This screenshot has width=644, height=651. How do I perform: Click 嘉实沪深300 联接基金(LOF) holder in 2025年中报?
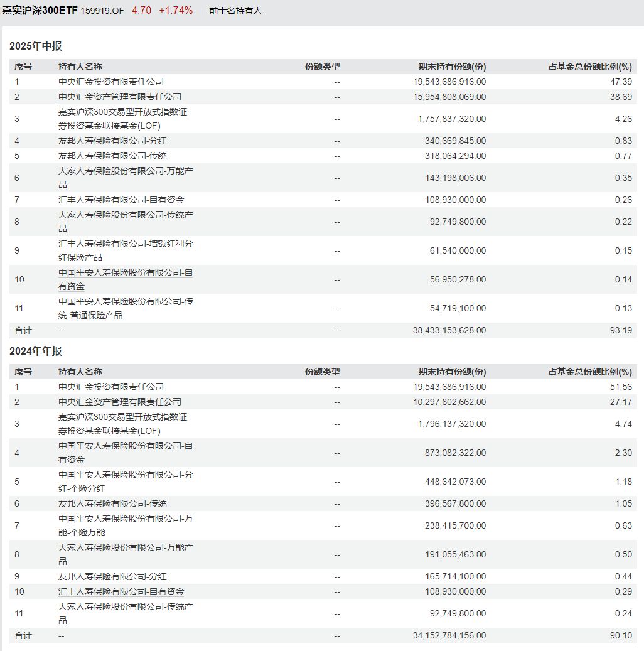click(122, 119)
